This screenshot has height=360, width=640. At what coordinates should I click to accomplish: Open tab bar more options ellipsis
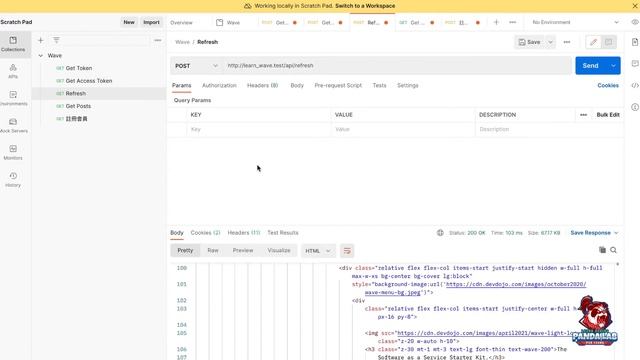click(x=513, y=22)
